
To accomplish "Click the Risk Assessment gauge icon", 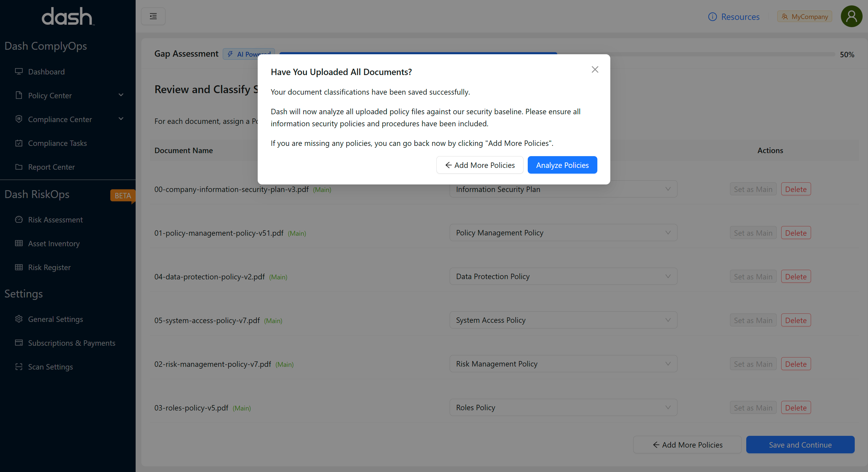I will [19, 219].
